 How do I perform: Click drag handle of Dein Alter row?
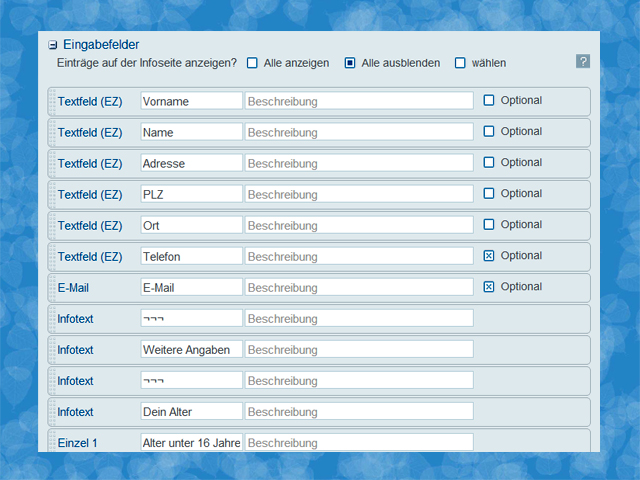pos(52,412)
